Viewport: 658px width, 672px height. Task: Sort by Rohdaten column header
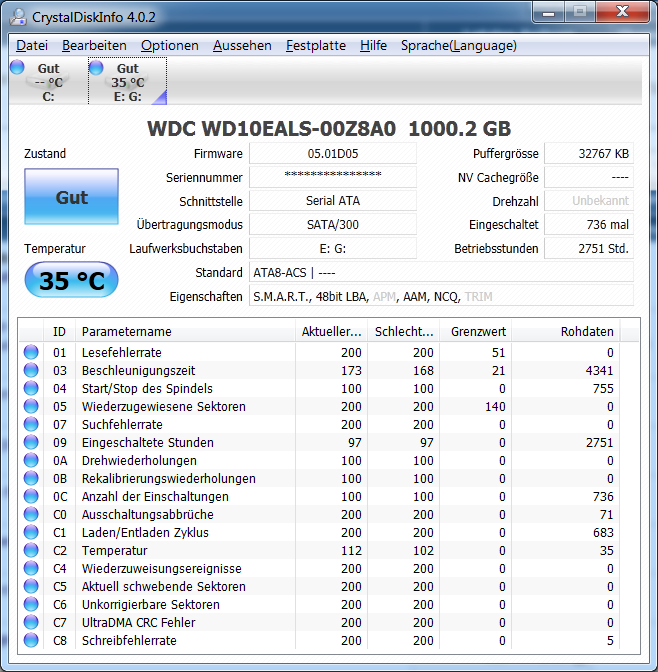click(565, 331)
